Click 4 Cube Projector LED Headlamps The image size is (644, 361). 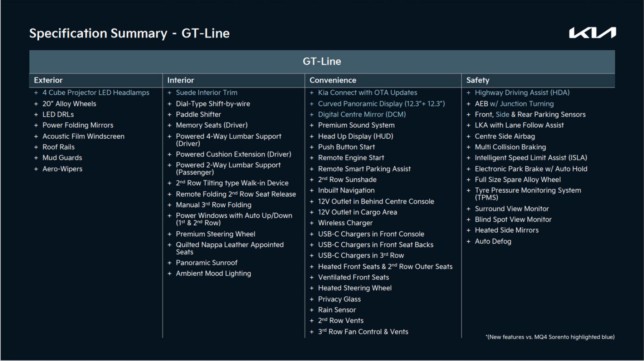pos(96,93)
